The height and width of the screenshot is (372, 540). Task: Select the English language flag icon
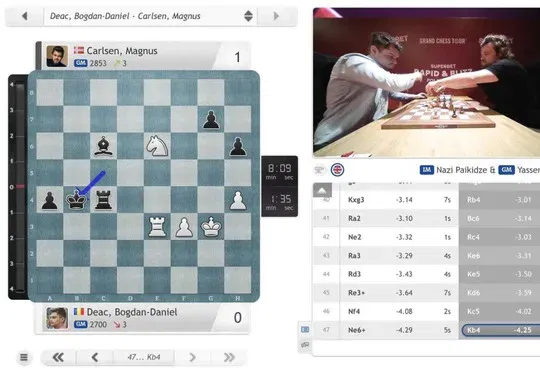(x=338, y=170)
